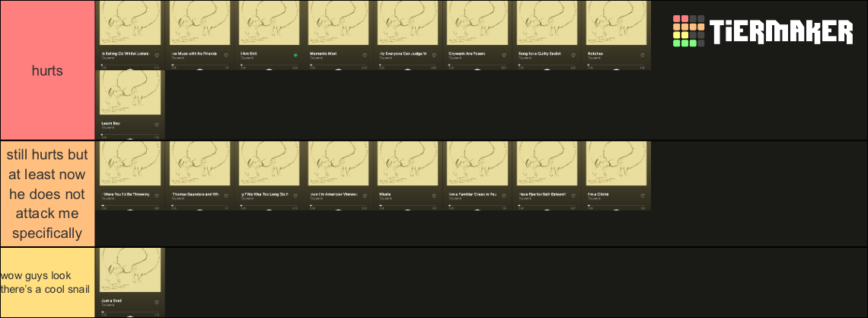Click the 'Leech Boy' song title
868x318 pixels.
pyautogui.click(x=110, y=124)
